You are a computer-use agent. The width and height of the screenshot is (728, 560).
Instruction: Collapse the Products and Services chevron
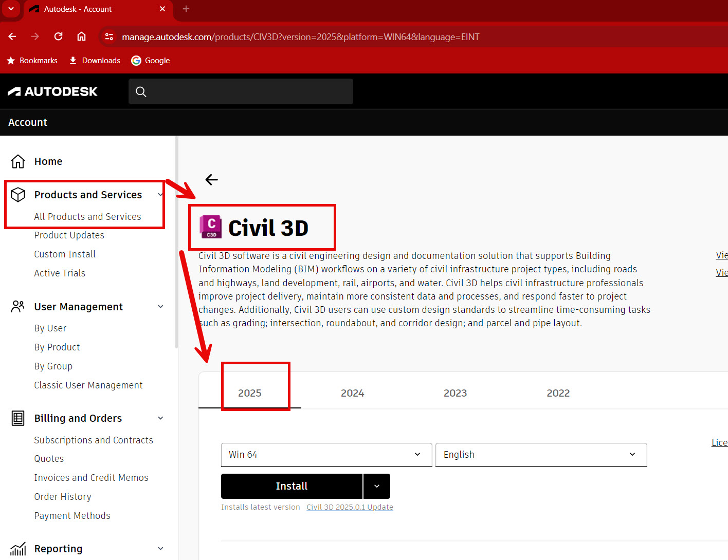(x=160, y=195)
